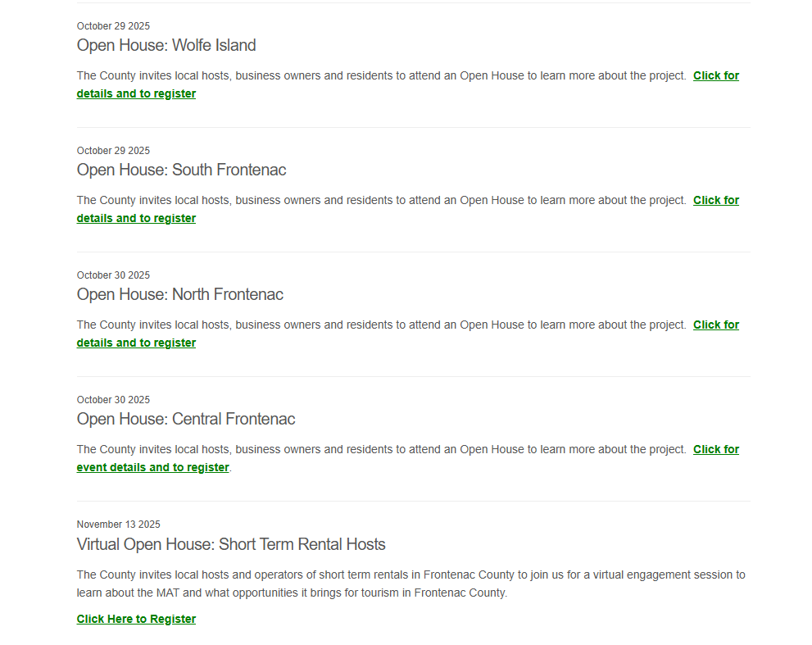Open North Frontenac details and register link

(x=136, y=343)
